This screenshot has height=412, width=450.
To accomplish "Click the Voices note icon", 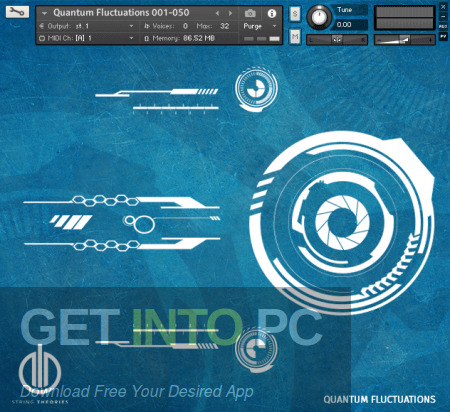I will [147, 26].
